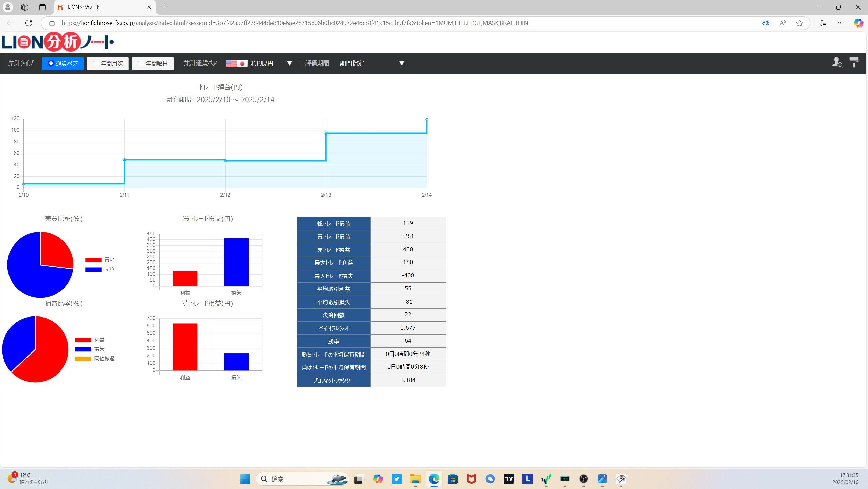
Task: Add page to favorites with star icon
Action: click(x=800, y=23)
